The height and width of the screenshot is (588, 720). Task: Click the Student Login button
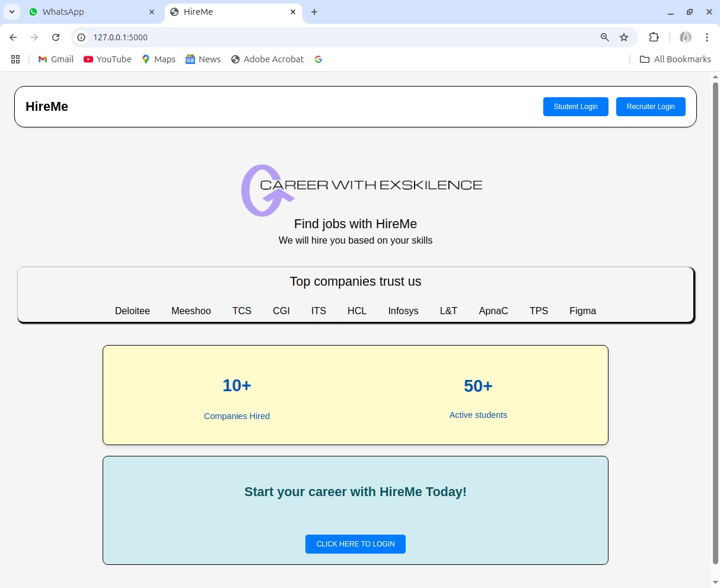(576, 107)
